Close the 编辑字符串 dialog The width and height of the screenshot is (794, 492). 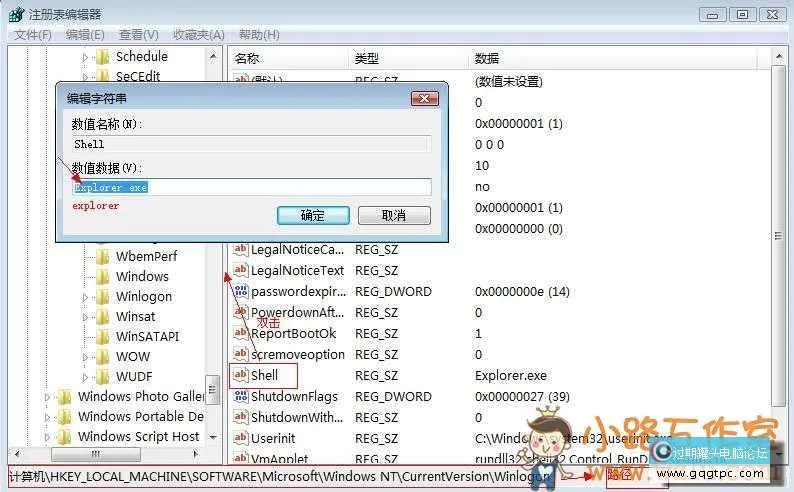click(424, 99)
